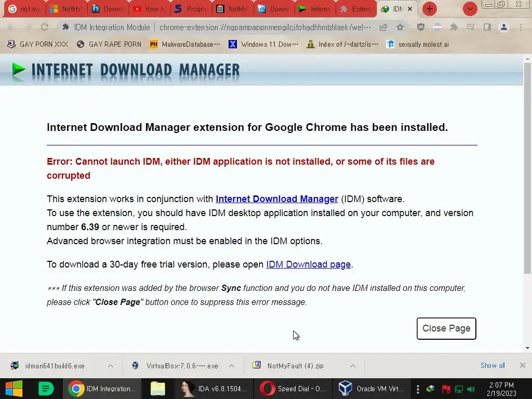Switch to the Internet Archive NotMyF tab

pos(233,9)
